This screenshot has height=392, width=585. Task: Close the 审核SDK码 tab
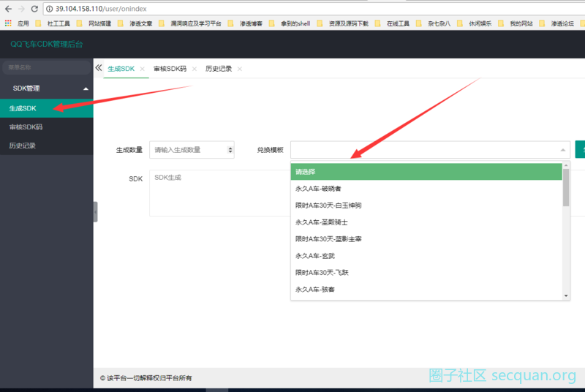[194, 69]
